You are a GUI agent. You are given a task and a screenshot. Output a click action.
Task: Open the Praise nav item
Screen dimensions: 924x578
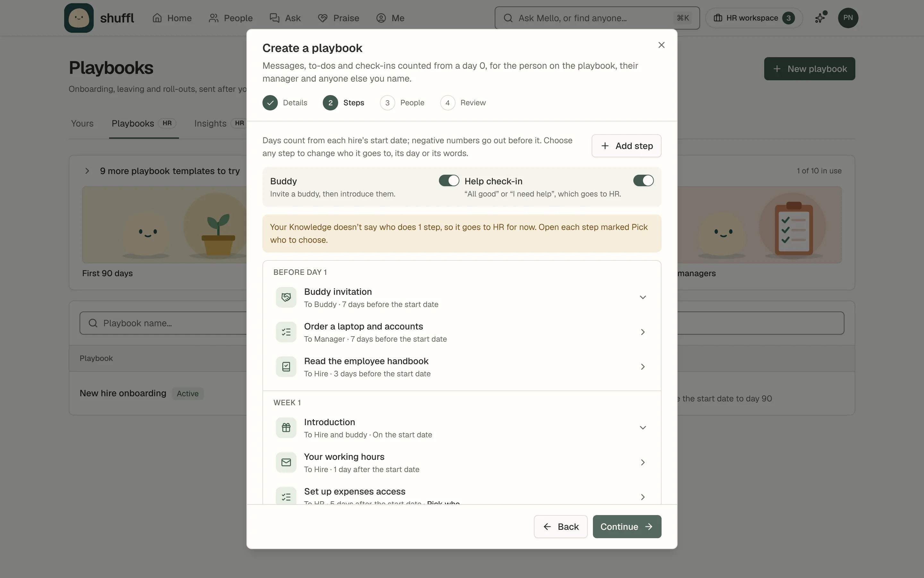pyautogui.click(x=338, y=18)
